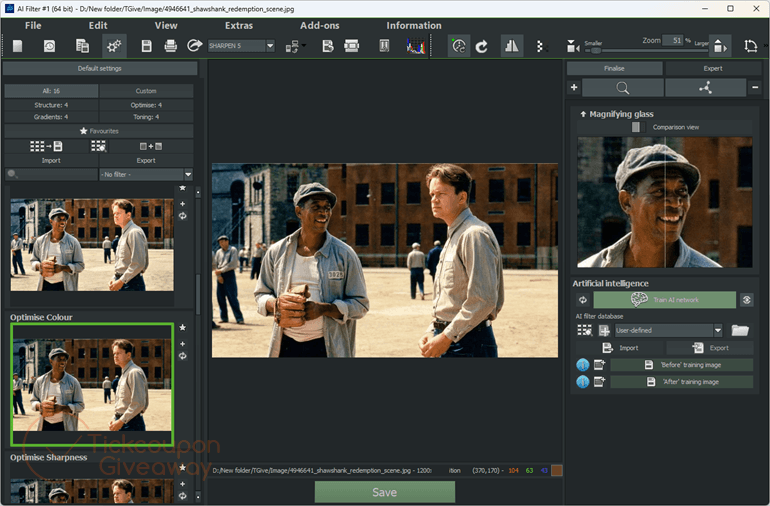Click the Smaller zoom-out icon
Viewport: 770px width, 506px height.
click(572, 46)
